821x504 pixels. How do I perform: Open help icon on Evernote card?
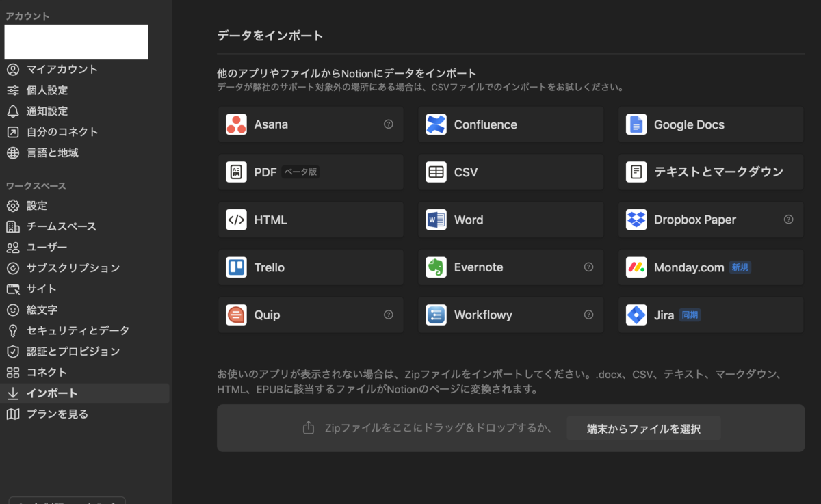click(x=588, y=267)
